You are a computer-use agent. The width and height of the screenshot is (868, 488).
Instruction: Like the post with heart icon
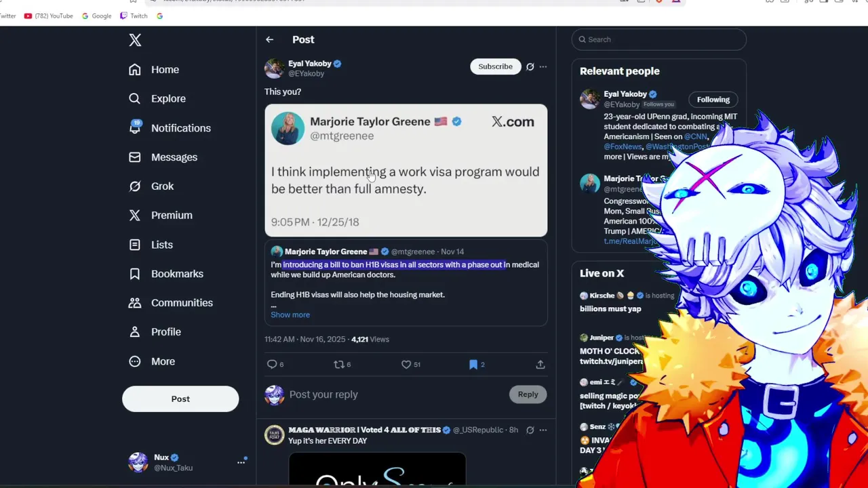pos(406,365)
